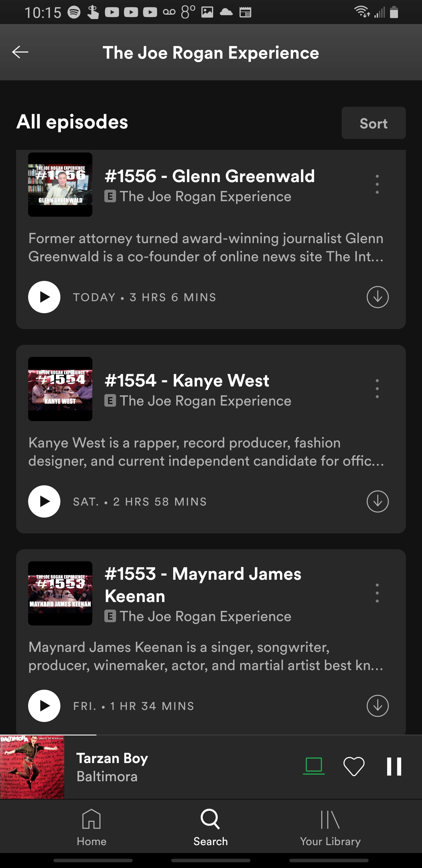Tap the 'All episodes' heading
422x868 pixels.
point(72,122)
